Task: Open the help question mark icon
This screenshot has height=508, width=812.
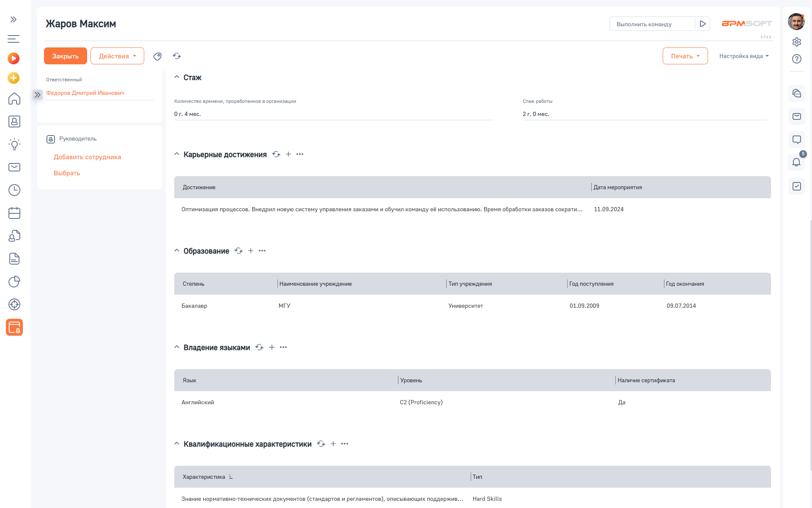Action: 797,59
